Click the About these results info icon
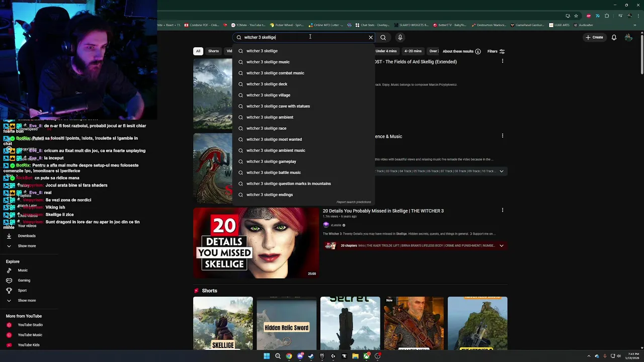Image resolution: width=644 pixels, height=362 pixels. pos(478,51)
